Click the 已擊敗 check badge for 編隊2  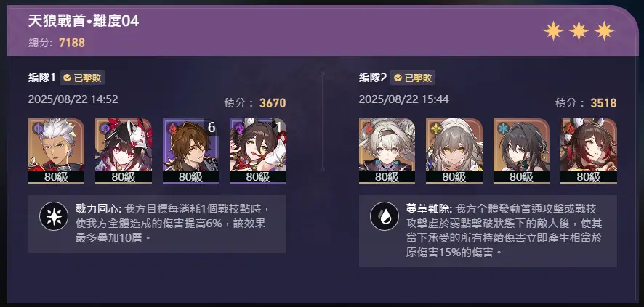(x=413, y=78)
